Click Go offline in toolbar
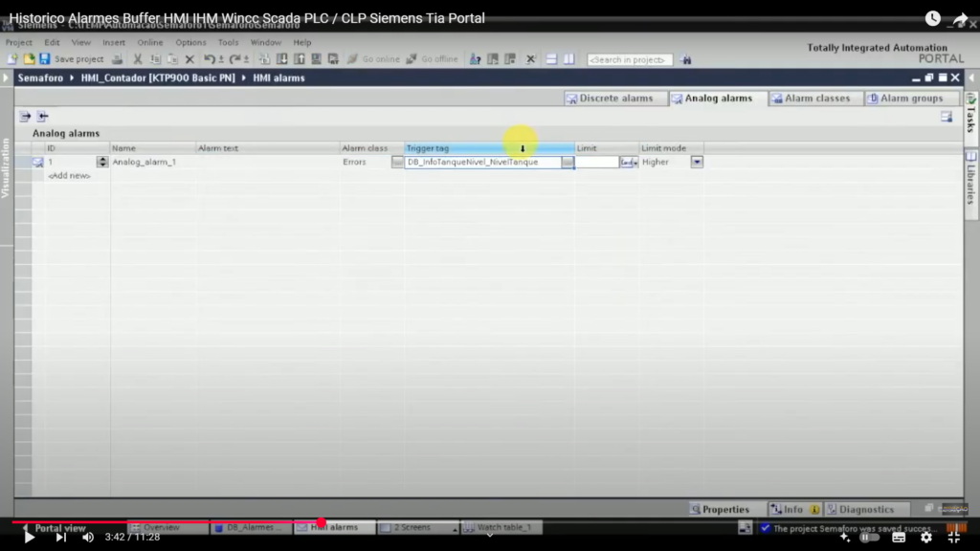Screen dimensions: 980x551 click(x=432, y=58)
